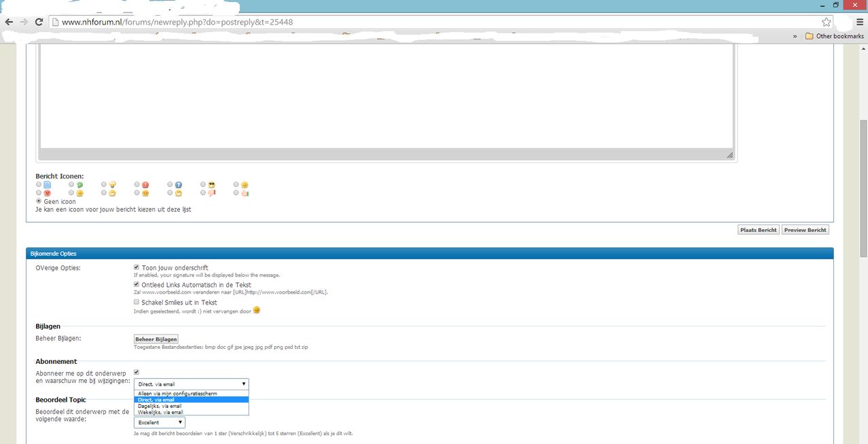Click the light bulb message icon
868x444 pixels.
pyautogui.click(x=113, y=185)
